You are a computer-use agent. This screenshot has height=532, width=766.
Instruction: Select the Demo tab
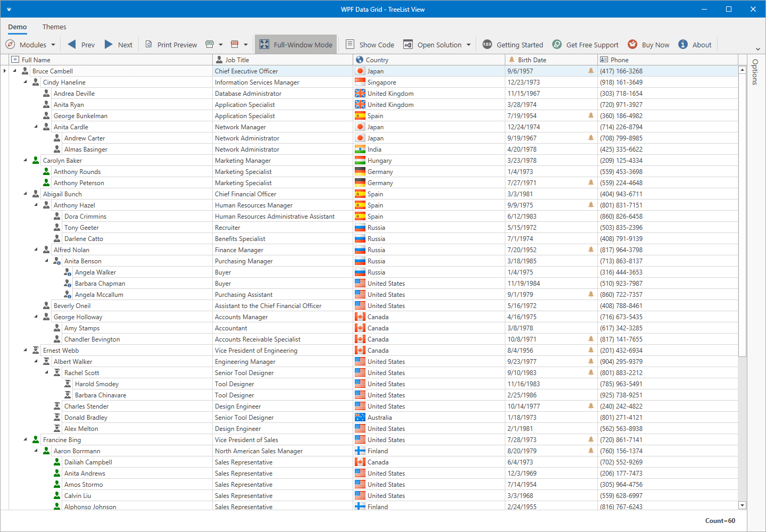pyautogui.click(x=18, y=27)
